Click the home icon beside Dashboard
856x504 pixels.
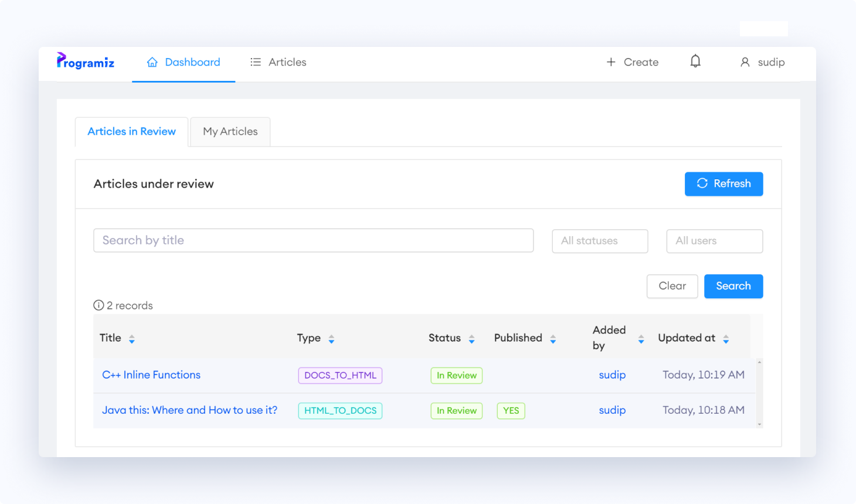click(x=152, y=61)
